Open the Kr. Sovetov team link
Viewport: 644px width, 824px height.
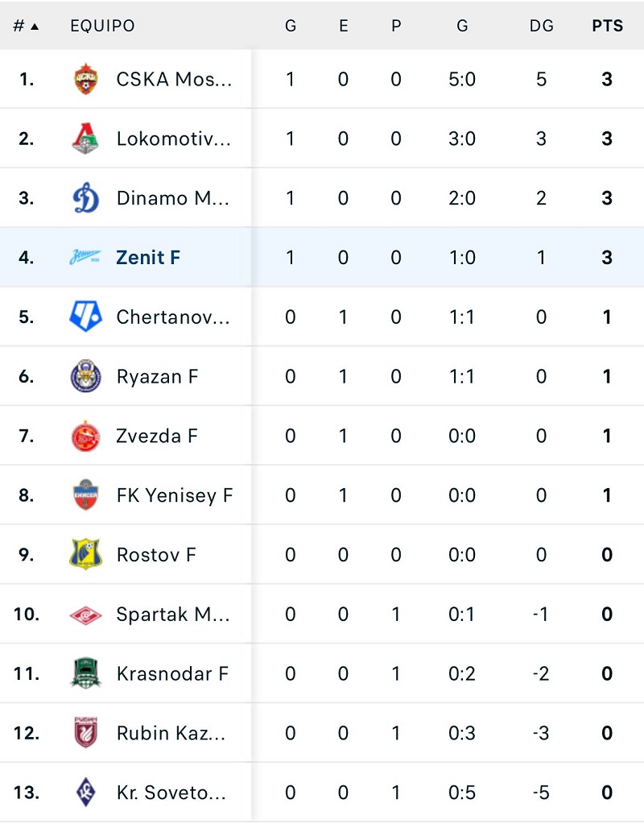(171, 793)
